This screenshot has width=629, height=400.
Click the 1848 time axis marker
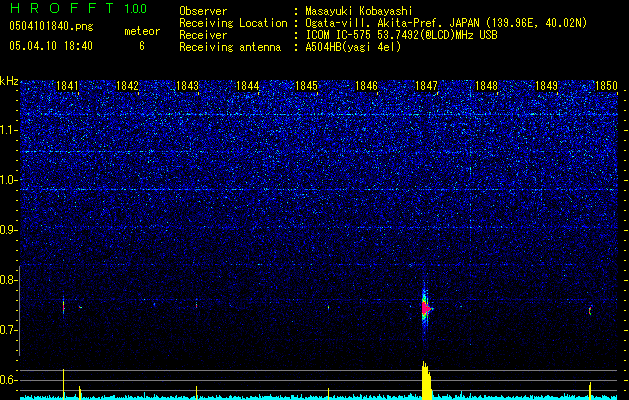486,86
